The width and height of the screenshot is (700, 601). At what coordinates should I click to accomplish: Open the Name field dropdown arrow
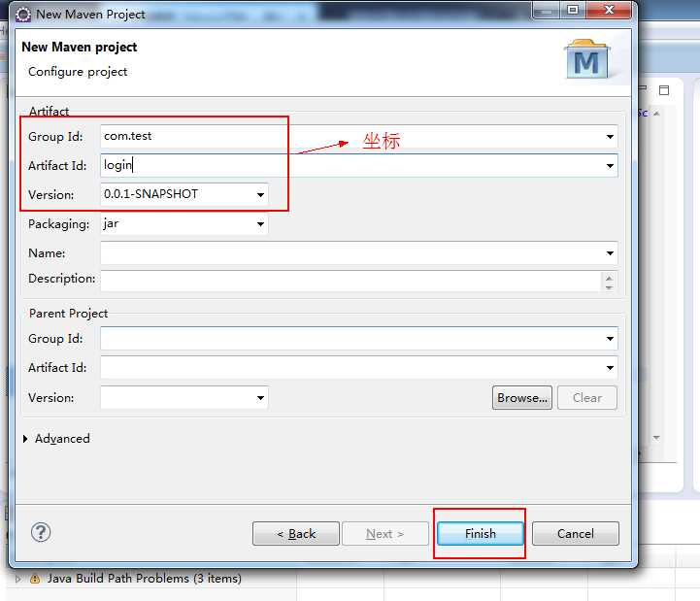(610, 253)
